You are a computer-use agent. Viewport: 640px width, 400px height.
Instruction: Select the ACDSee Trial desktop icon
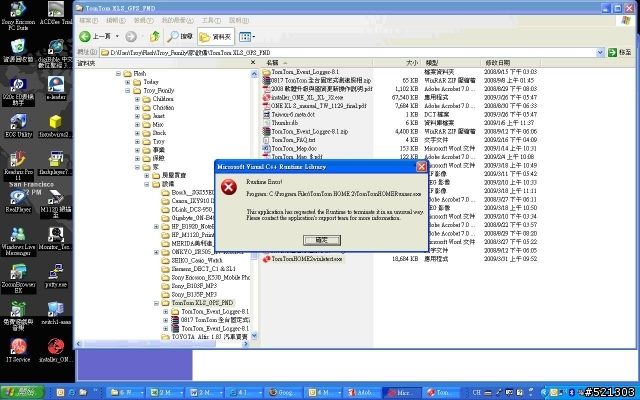[56, 13]
